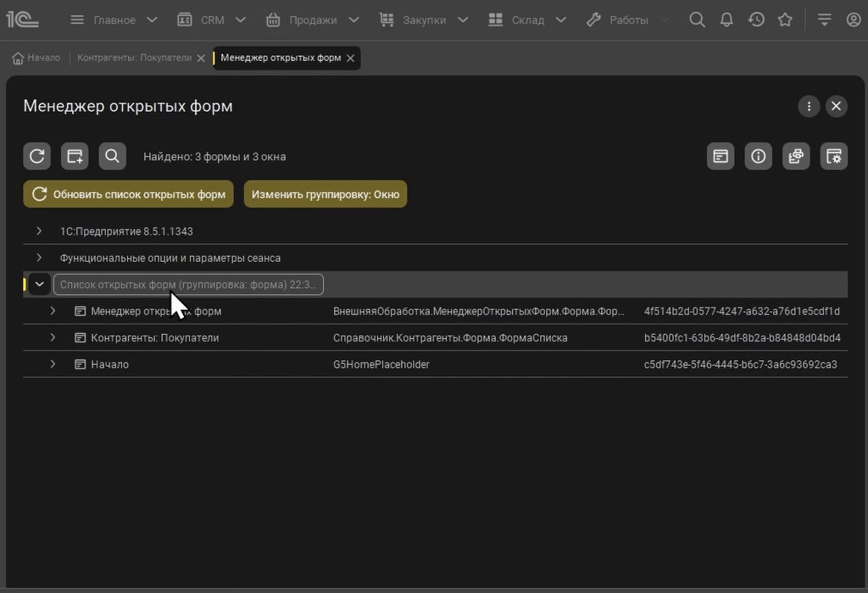Click the Менеджер открытых форм title
This screenshot has width=868, height=593.
pos(128,106)
